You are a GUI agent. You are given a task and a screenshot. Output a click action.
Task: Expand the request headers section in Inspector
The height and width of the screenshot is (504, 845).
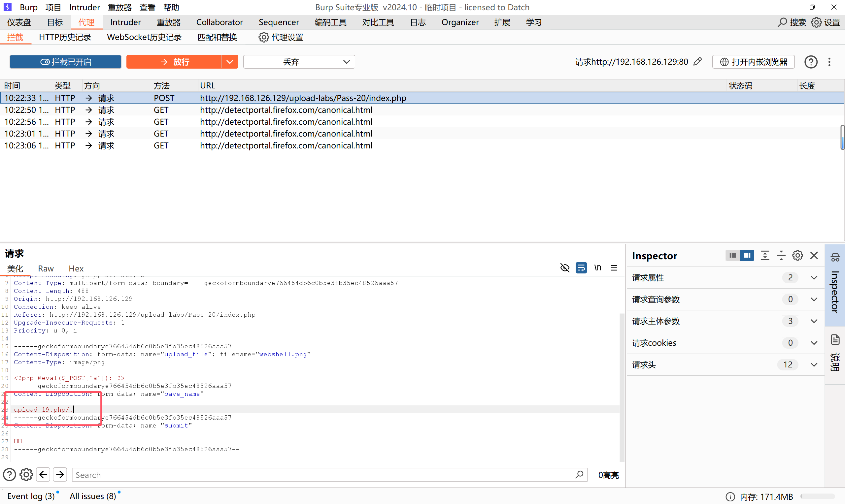(x=814, y=365)
